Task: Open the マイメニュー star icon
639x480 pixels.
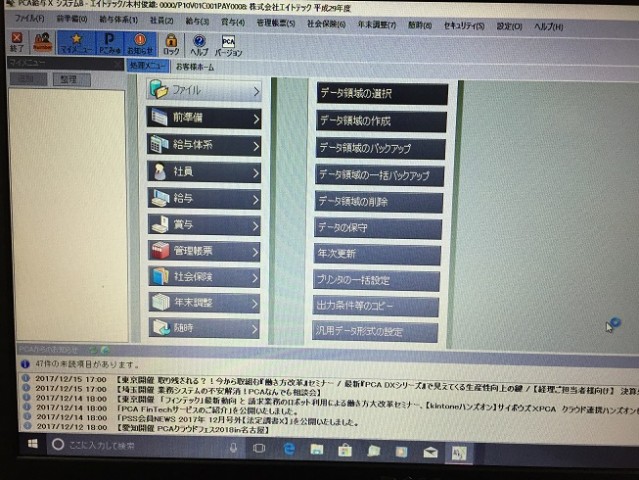Action: (76, 43)
